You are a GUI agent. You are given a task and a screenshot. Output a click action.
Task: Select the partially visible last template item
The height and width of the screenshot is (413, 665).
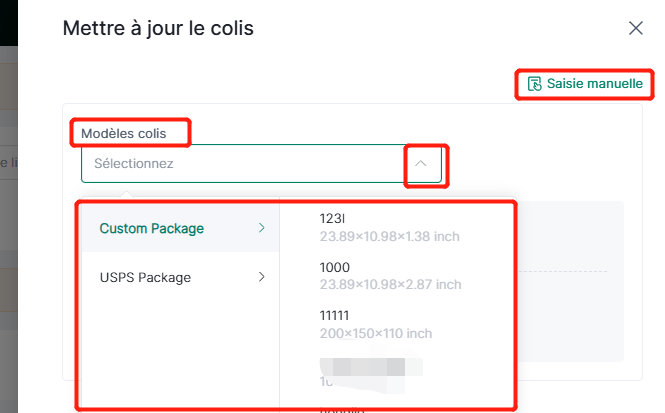[x=342, y=410]
